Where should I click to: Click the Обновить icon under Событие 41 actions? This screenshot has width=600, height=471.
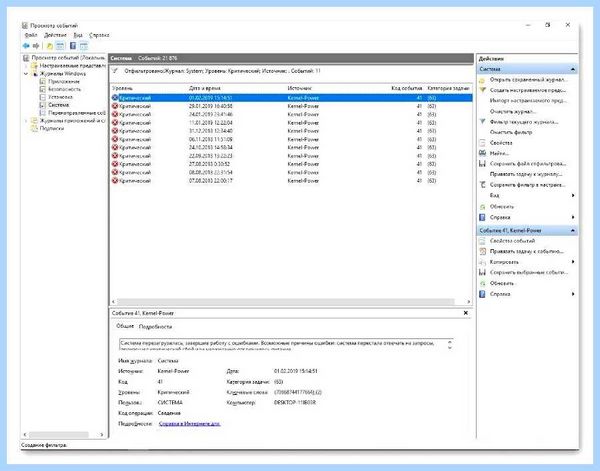[482, 284]
